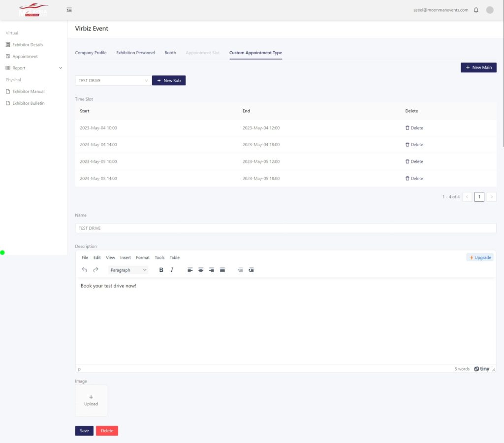
Task: Justify the description text
Action: coord(222,270)
